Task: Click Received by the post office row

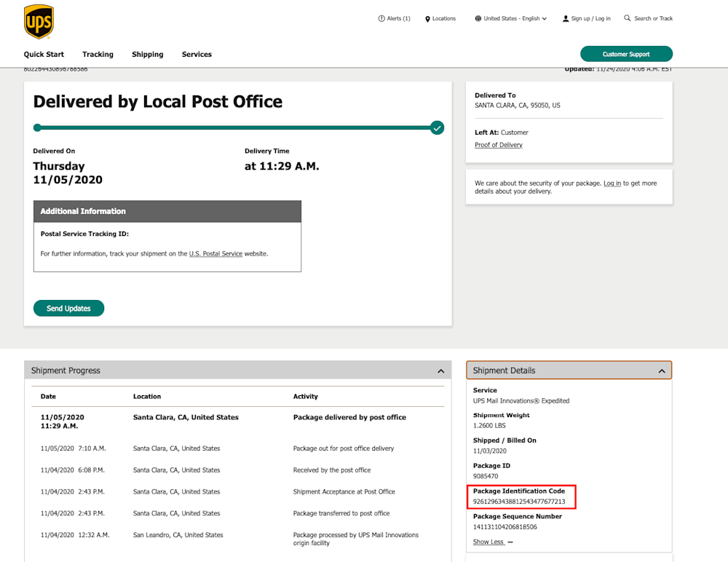Action: pyautogui.click(x=332, y=470)
